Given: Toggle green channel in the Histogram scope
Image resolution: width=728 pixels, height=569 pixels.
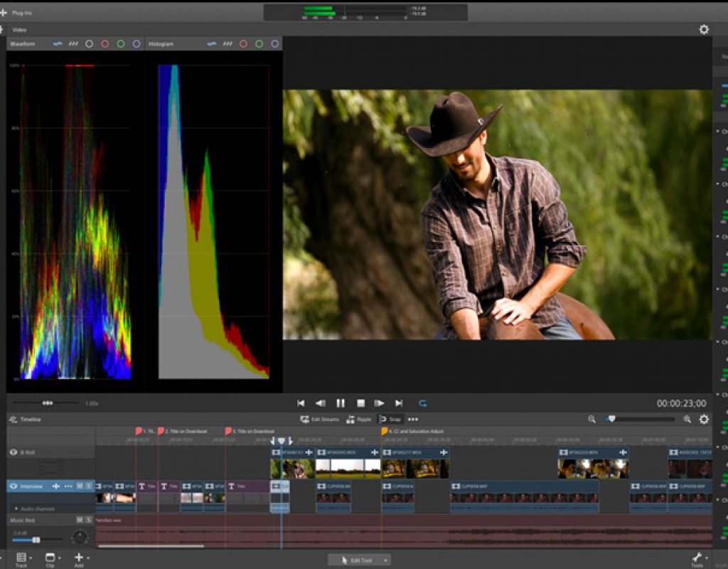Looking at the screenshot, I should pyautogui.click(x=259, y=43).
